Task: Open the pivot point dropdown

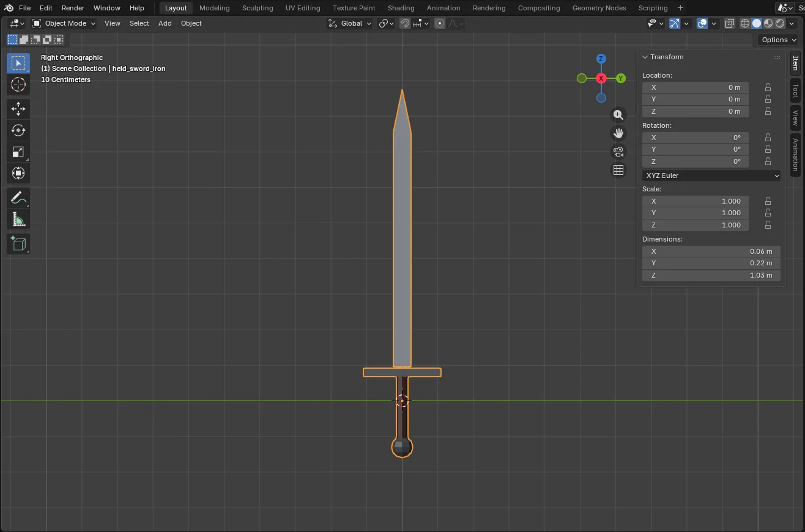Action: [386, 23]
